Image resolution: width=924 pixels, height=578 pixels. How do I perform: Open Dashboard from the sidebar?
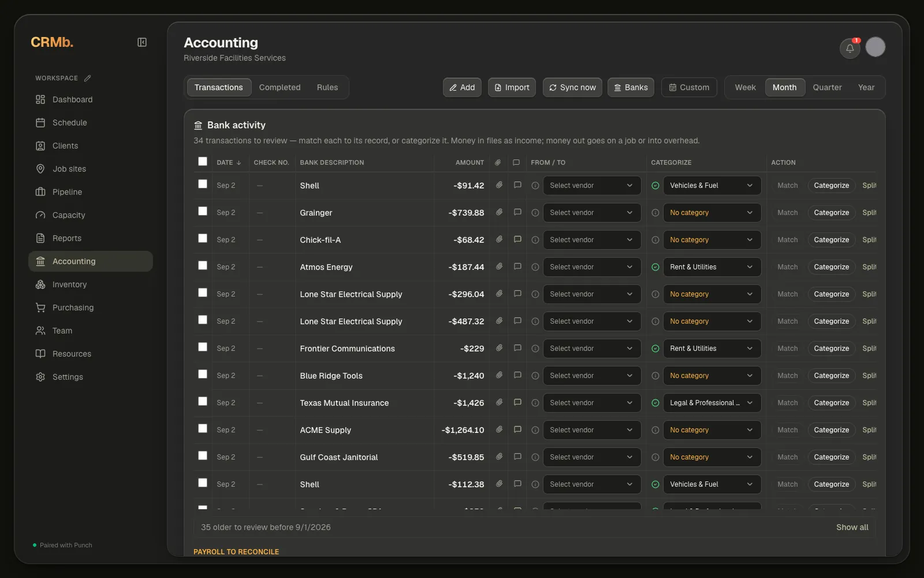pos(91,99)
